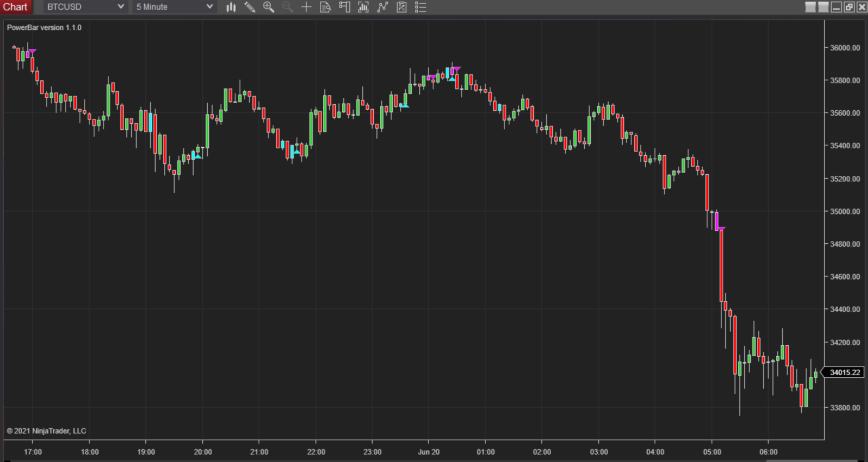Click the 36000.00 price axis label
The image size is (868, 462).
(845, 48)
